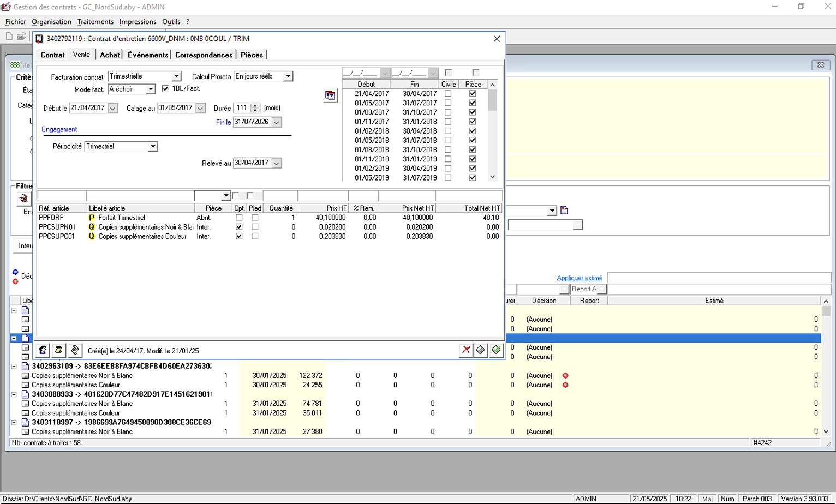Click the yellow note icon in contract footer
Image resolution: width=836 pixels, height=504 pixels.
point(58,350)
